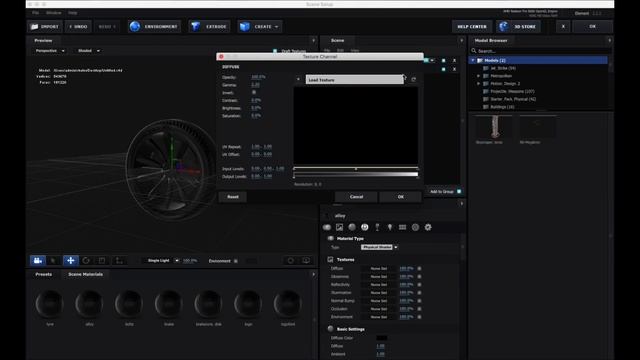The width and height of the screenshot is (640, 360).
Task: Jump to Wireframe grid icon
Action: [402, 227]
